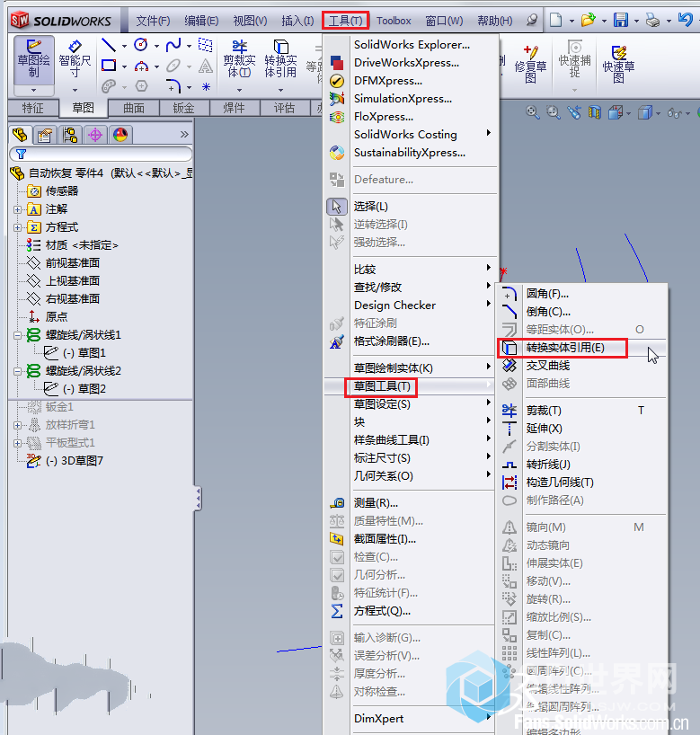Switch to the 钣金 tab

(x=183, y=108)
